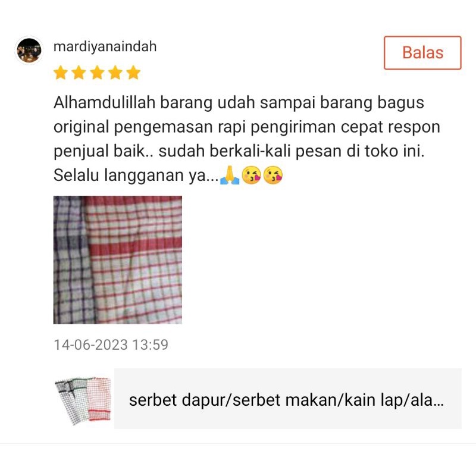
Task: Click the first kissing face emoji
Action: pos(251,175)
